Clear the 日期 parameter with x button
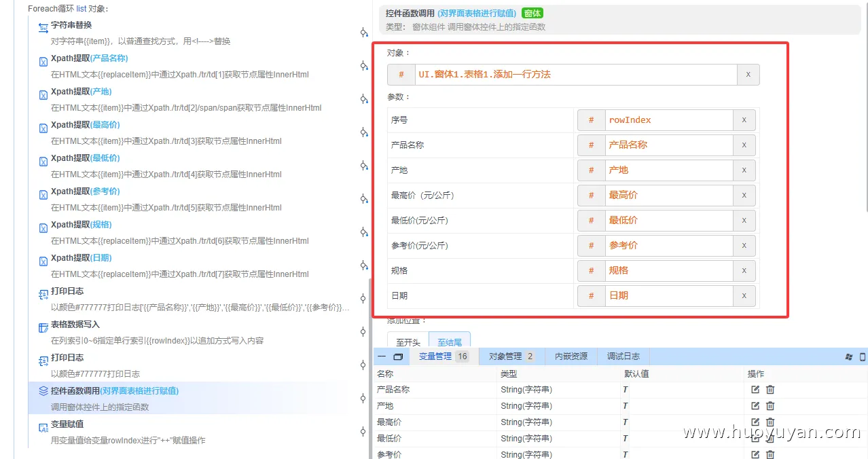The image size is (868, 459). [x=744, y=296]
